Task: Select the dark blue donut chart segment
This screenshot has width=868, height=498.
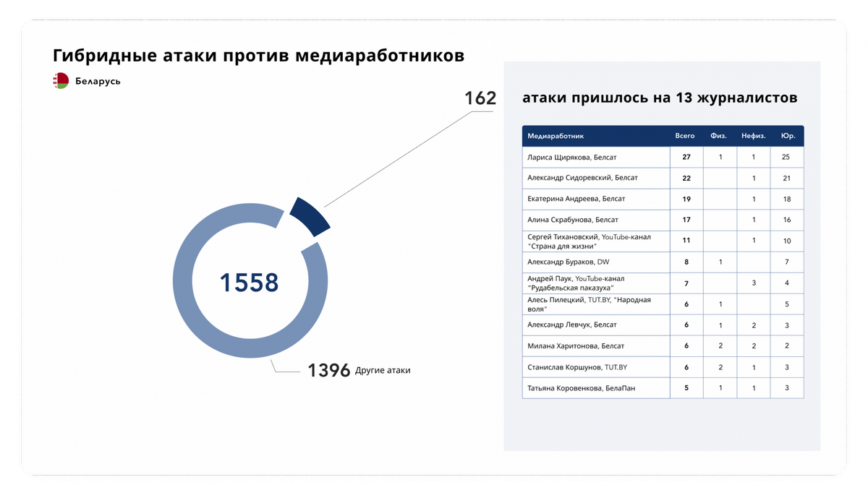Action: pos(310,215)
